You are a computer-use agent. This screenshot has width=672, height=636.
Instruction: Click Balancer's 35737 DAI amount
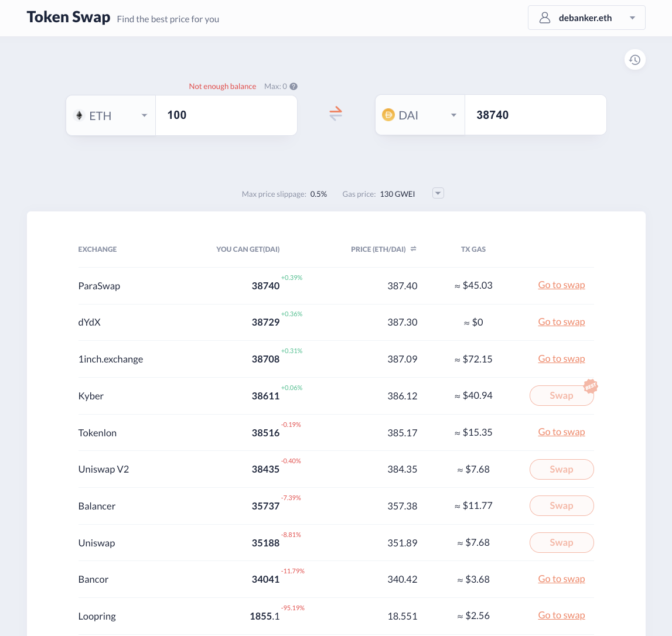tap(266, 506)
